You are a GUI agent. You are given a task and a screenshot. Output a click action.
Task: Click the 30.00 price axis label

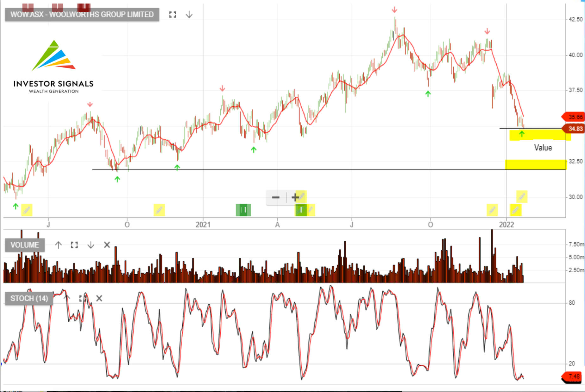[x=576, y=197]
